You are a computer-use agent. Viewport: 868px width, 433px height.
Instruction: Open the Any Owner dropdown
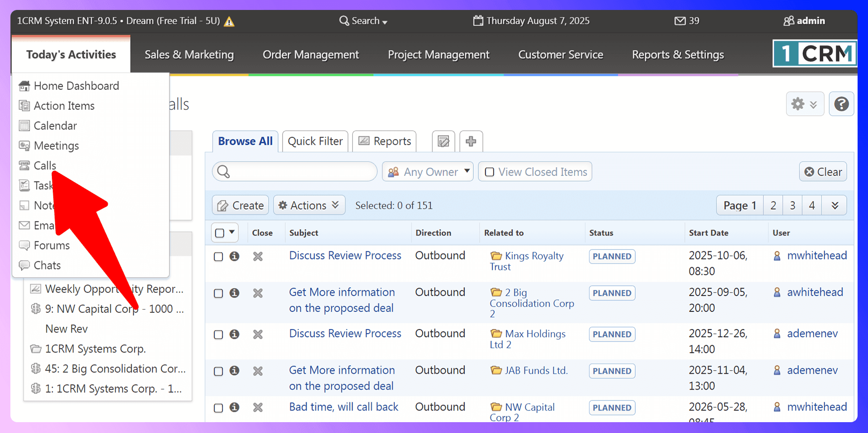(428, 172)
